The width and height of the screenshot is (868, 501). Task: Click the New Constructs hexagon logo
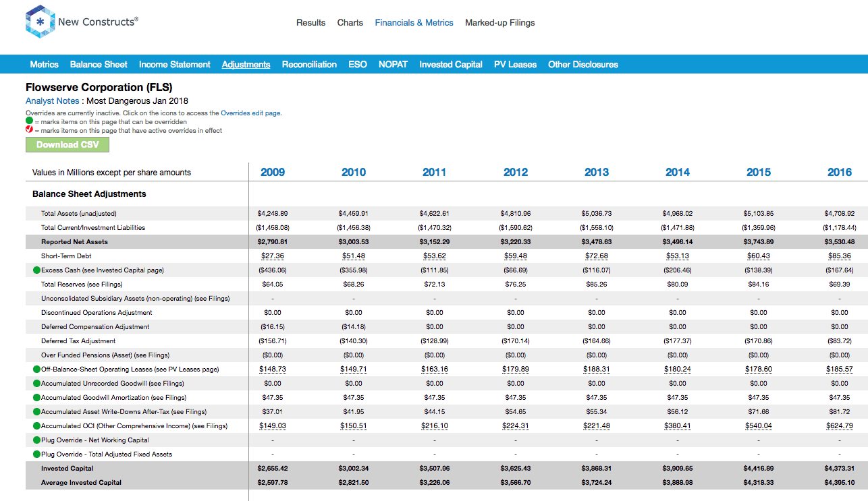click(x=40, y=22)
